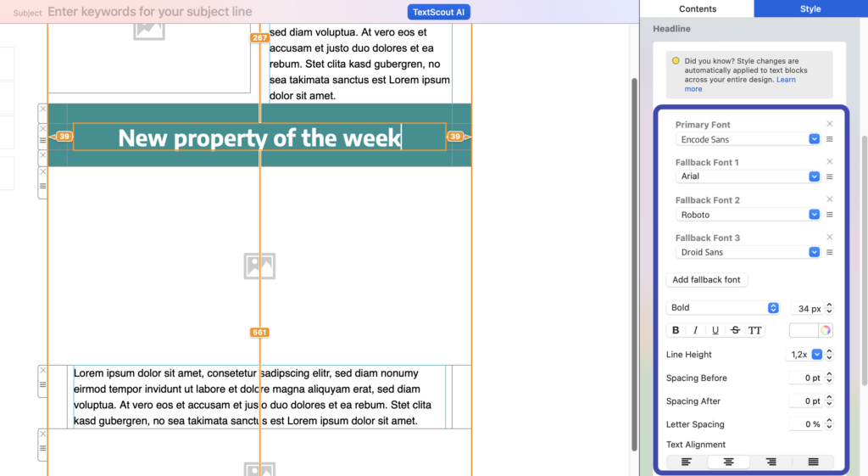Remove Fallback Font 3 with X icon
Viewport: 868px width, 476px height.
pos(830,238)
